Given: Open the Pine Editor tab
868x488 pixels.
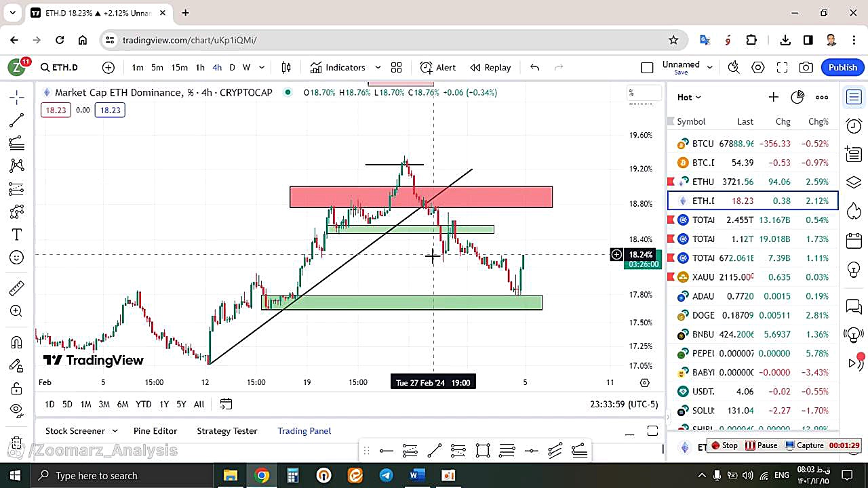Looking at the screenshot, I should click(x=155, y=431).
